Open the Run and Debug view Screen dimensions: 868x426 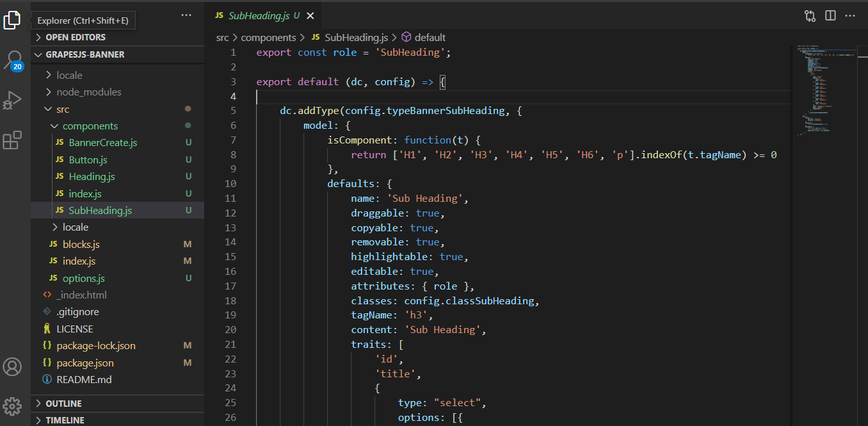click(x=12, y=101)
